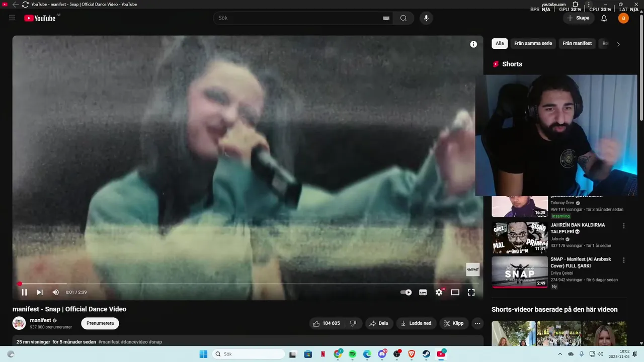Open more actions menu beside Klipp

pyautogui.click(x=477, y=323)
